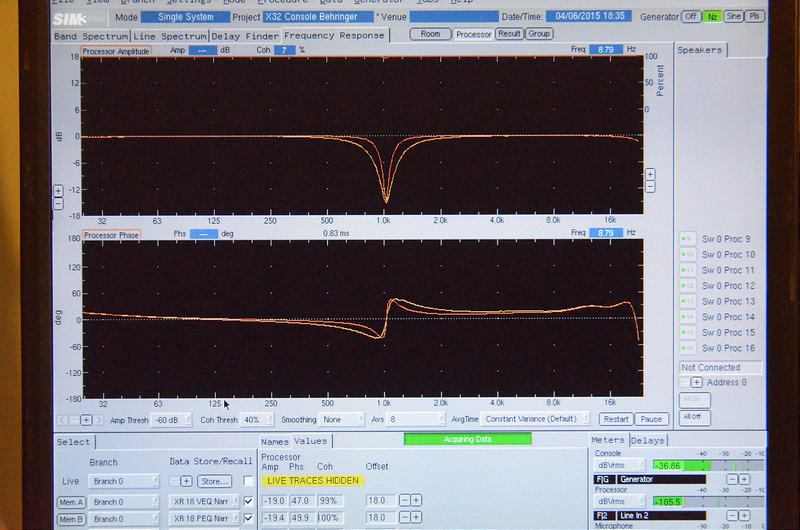Image resolution: width=800 pixels, height=530 pixels.
Task: Open the Console dBVrms units dropdown
Action: [x=619, y=465]
